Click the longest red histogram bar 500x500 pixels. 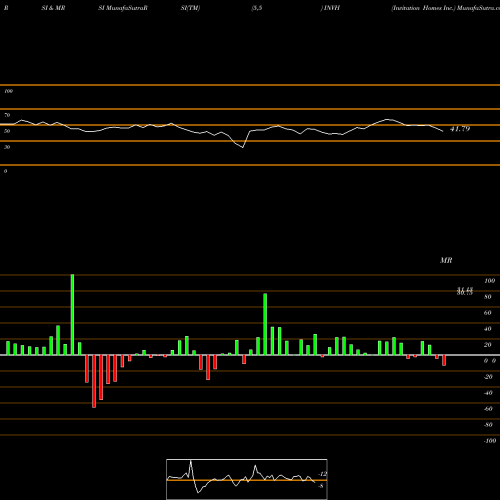94,381
